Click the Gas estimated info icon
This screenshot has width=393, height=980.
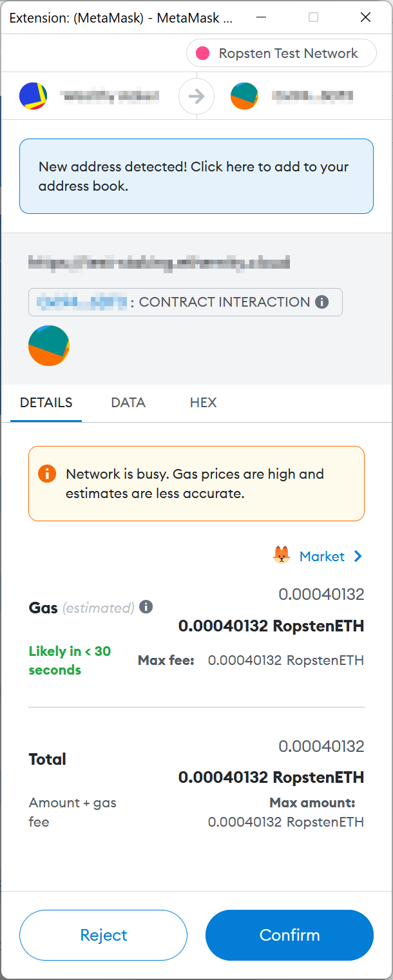(146, 606)
